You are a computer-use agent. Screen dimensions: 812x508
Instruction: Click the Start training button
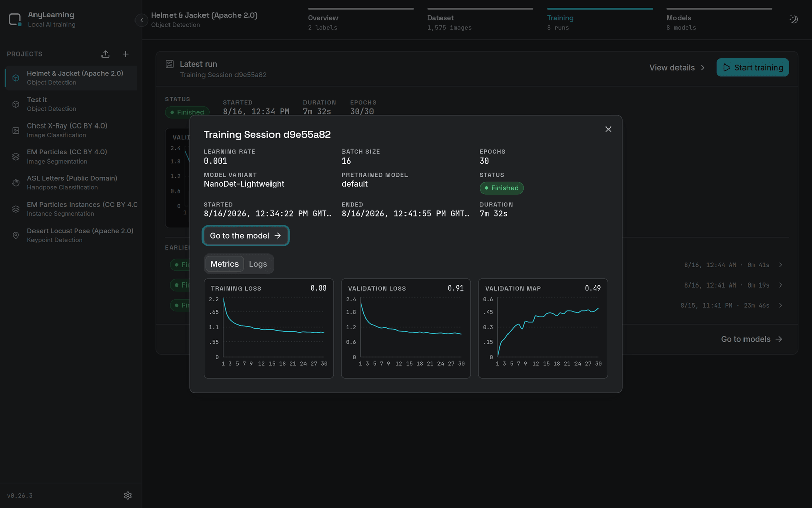(x=753, y=68)
